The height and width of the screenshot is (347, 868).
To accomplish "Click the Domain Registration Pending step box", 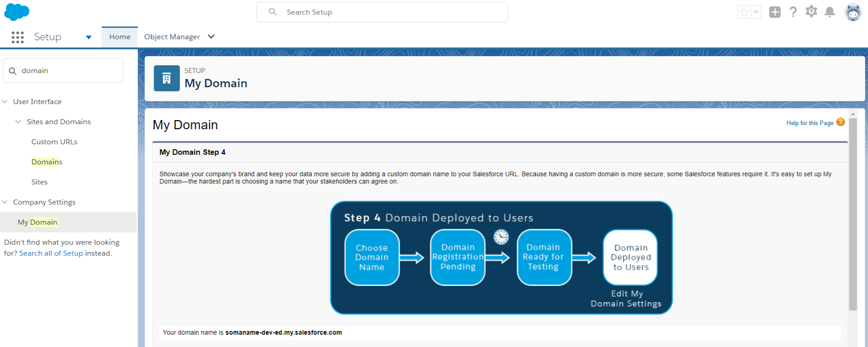I will point(457,258).
